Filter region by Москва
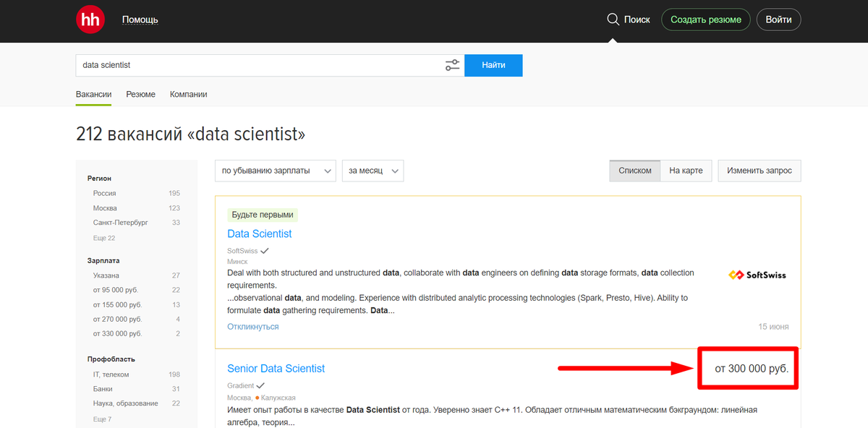Viewport: 868px width, 428px height. [105, 208]
